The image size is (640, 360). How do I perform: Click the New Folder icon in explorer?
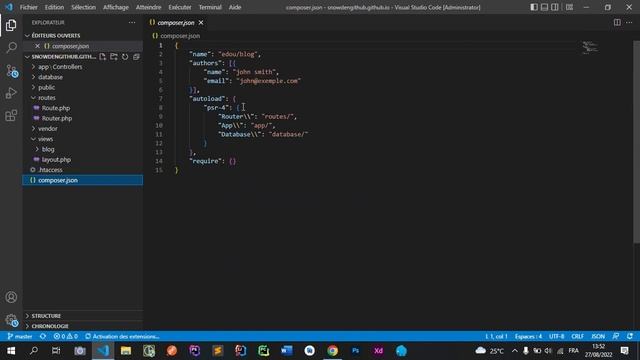(x=114, y=57)
